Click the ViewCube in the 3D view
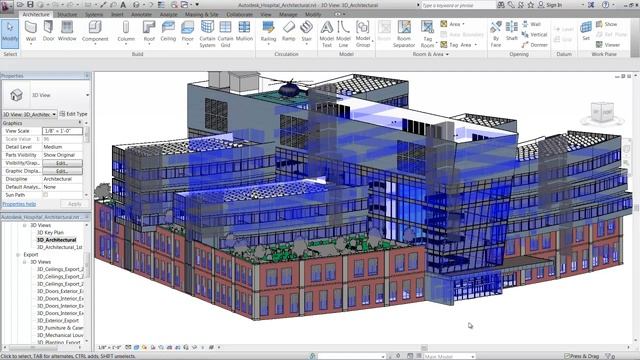Image resolution: width=640 pixels, height=360 pixels. tap(602, 113)
